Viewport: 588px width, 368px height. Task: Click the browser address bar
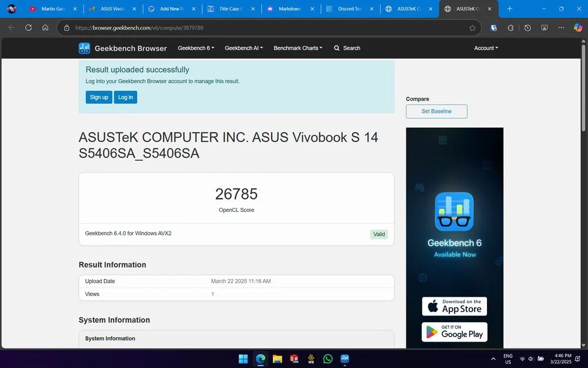tap(270, 28)
